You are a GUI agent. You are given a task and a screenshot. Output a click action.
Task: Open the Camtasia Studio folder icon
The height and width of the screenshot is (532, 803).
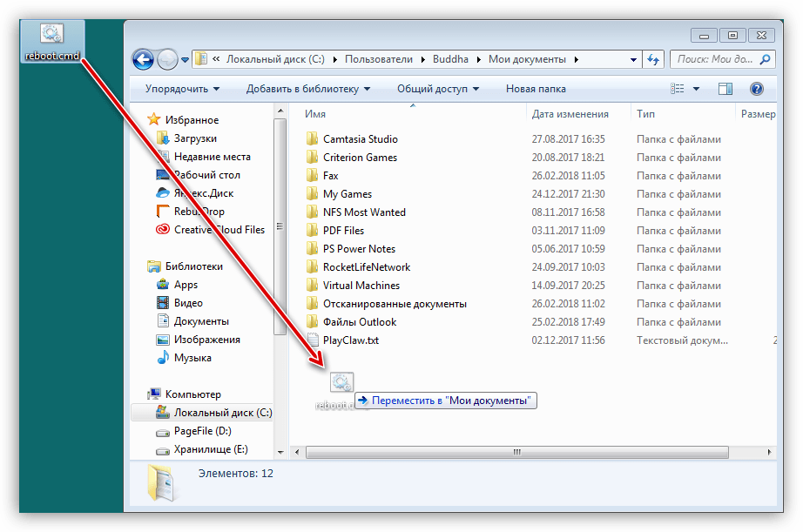point(313,139)
